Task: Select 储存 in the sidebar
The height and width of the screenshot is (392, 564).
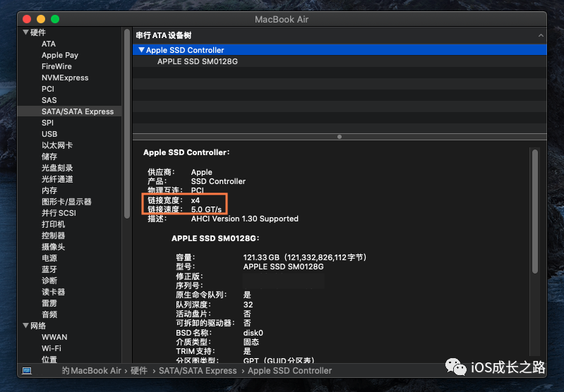Action: [49, 157]
